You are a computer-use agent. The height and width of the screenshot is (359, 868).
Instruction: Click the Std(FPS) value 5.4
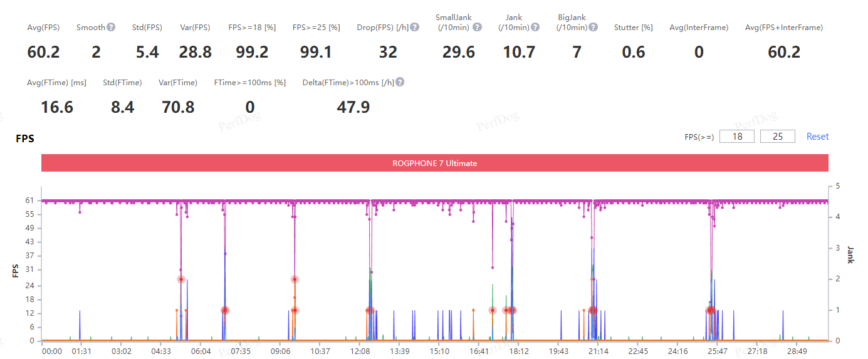point(147,52)
